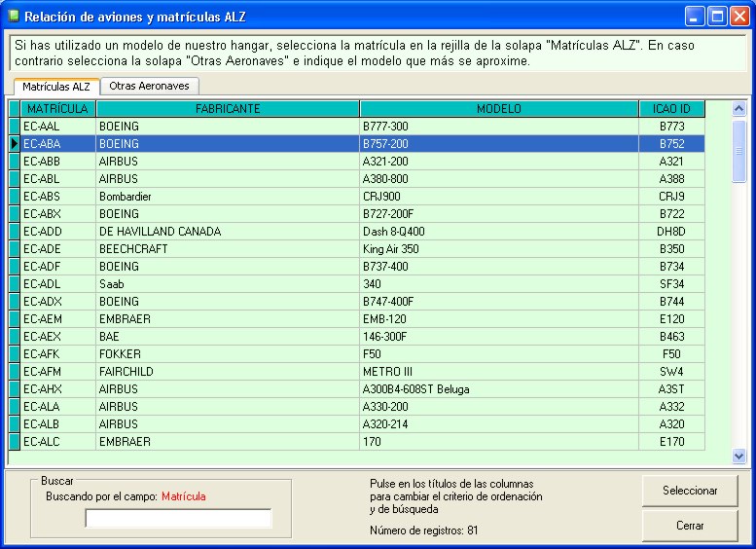Click the B747-400F model cell
Screen dimensions: 756x549
pyautogui.click(x=499, y=302)
